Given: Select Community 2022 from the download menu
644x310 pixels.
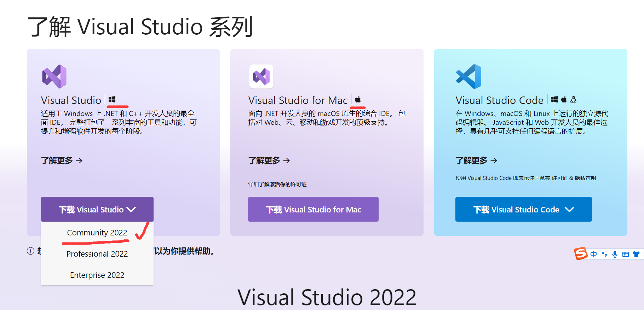Looking at the screenshot, I should pos(97,233).
